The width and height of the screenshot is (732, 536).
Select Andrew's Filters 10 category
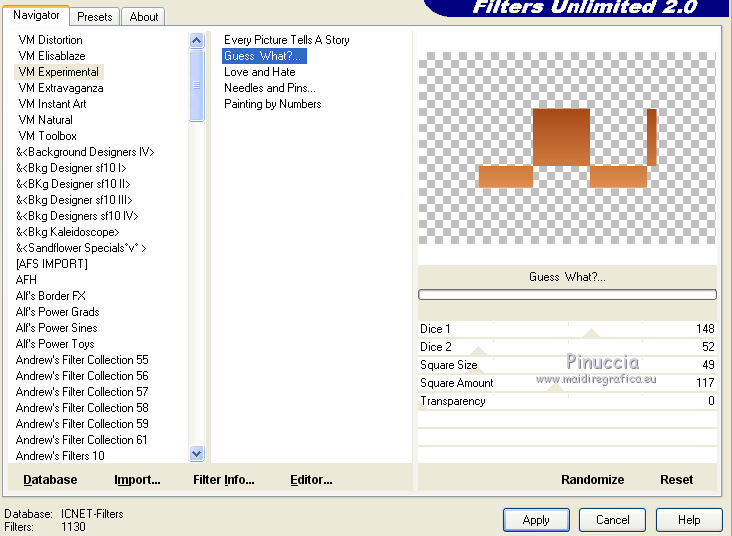(x=60, y=456)
